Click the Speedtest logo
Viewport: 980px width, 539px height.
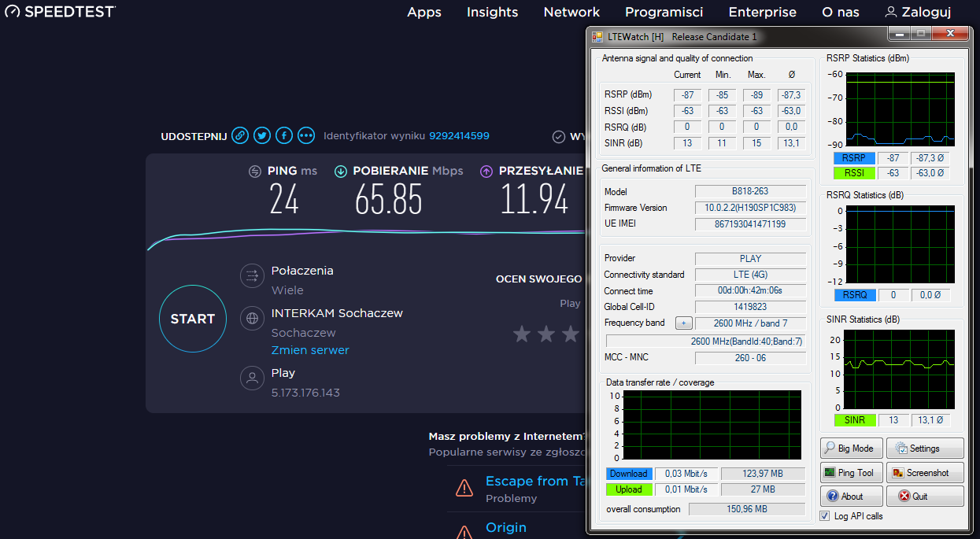pyautogui.click(x=60, y=12)
